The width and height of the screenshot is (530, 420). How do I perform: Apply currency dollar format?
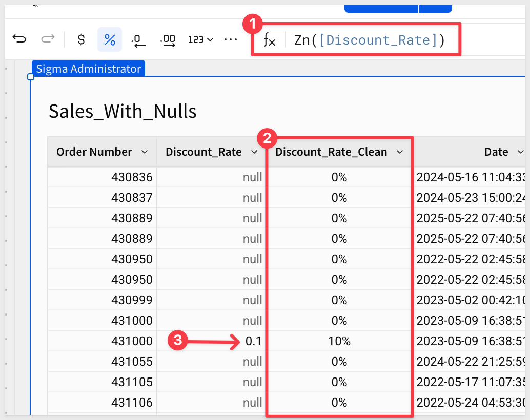tap(81, 39)
